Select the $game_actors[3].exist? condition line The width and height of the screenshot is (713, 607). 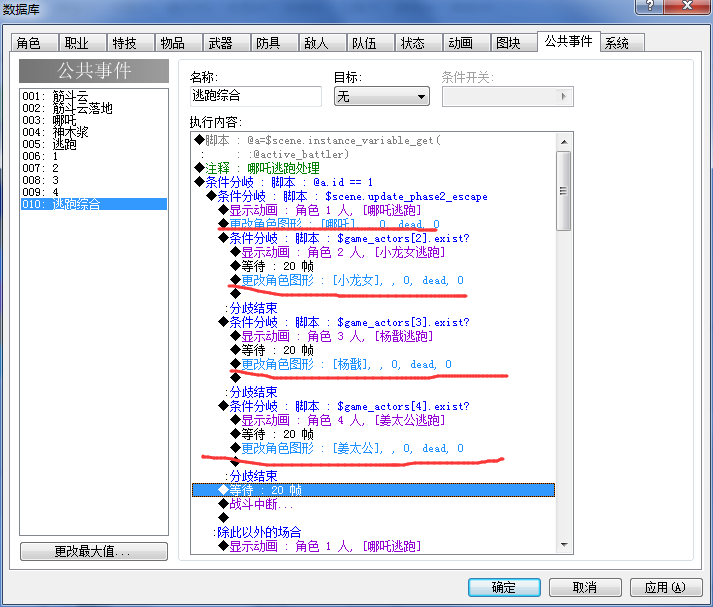[373, 322]
